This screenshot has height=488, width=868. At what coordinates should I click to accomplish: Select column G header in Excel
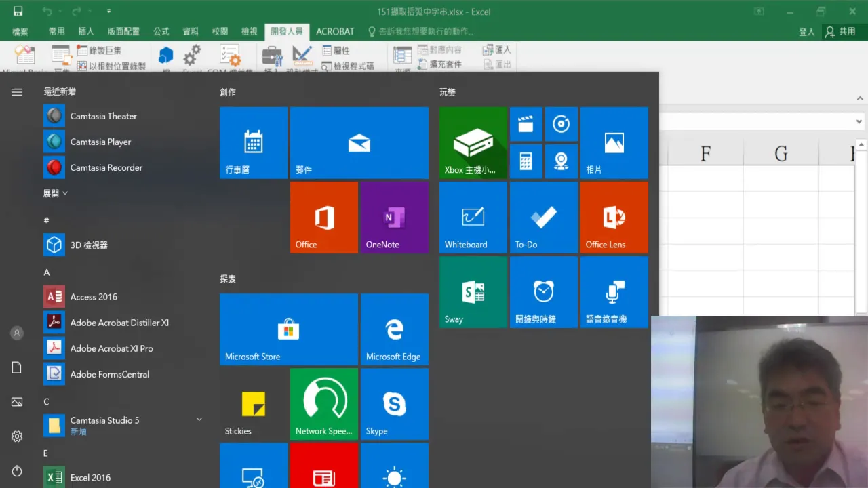point(781,154)
